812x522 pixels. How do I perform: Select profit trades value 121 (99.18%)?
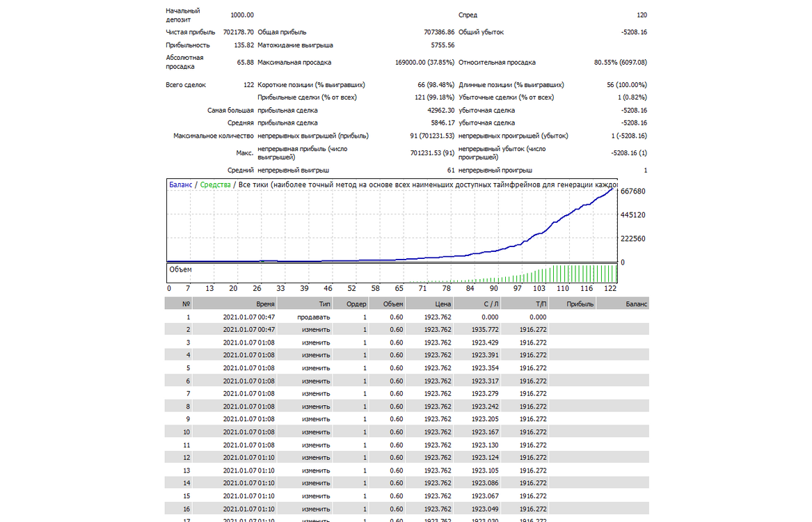click(x=434, y=97)
